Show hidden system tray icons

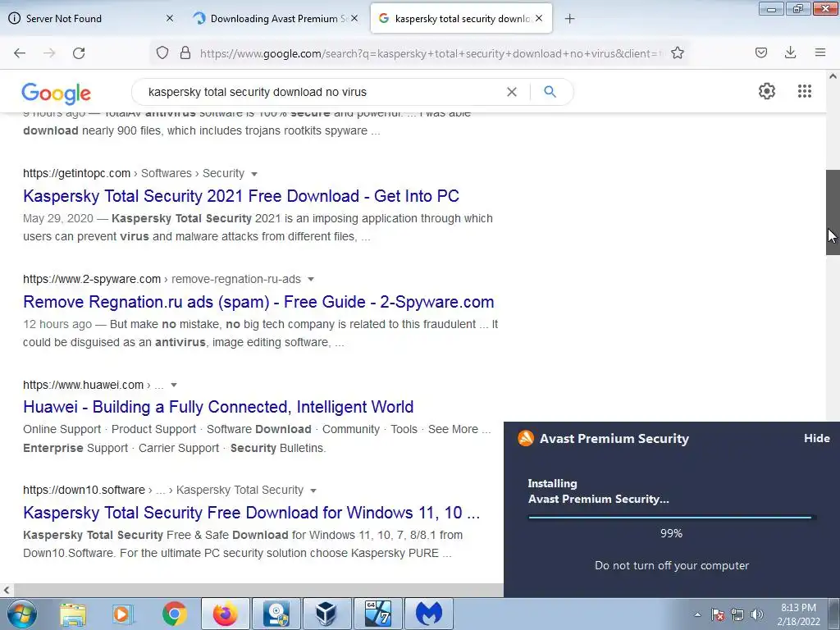pos(697,614)
